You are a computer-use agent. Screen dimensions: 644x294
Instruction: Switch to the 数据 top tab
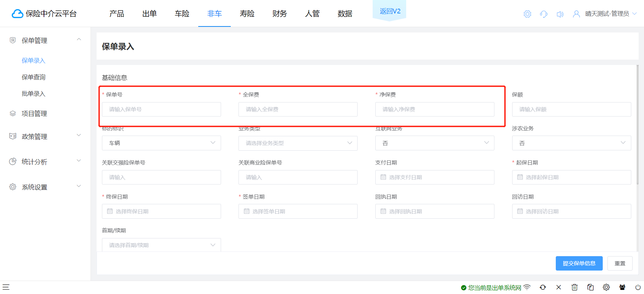(x=345, y=14)
